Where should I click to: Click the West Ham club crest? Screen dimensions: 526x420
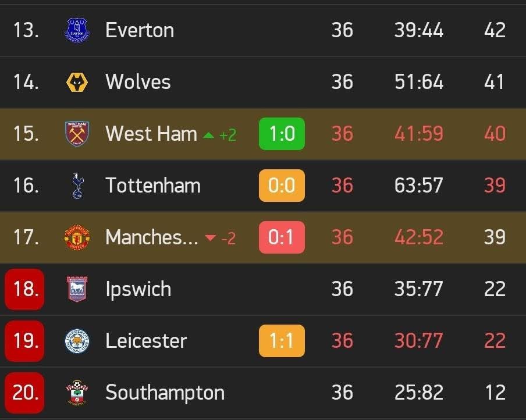[77, 134]
